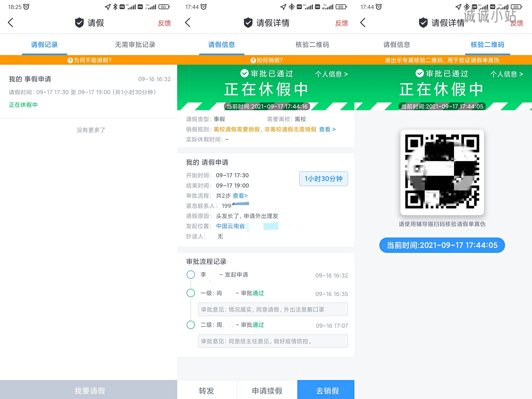Tap 头发长了，申请外出理发 reason text
The height and width of the screenshot is (399, 532).
pos(247,216)
